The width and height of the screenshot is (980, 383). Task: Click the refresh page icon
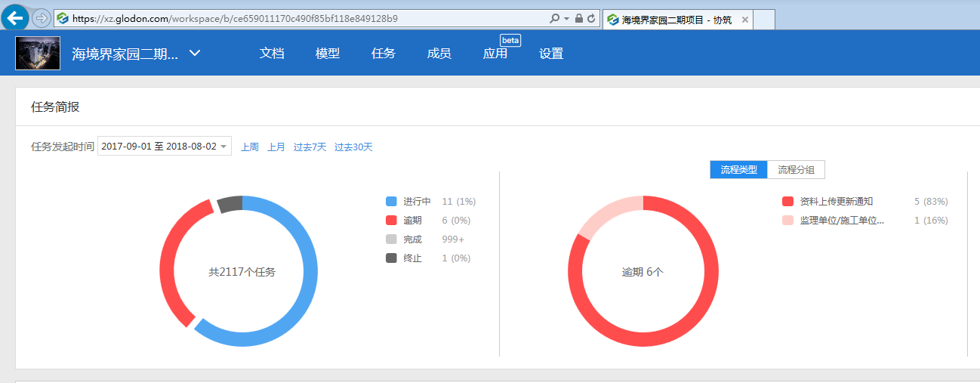click(590, 18)
